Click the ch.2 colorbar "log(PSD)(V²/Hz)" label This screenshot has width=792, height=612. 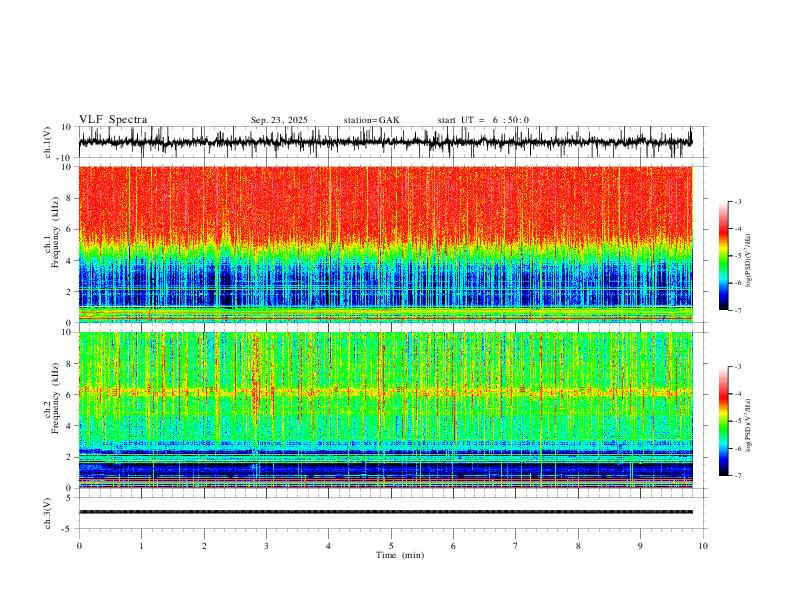pos(748,425)
